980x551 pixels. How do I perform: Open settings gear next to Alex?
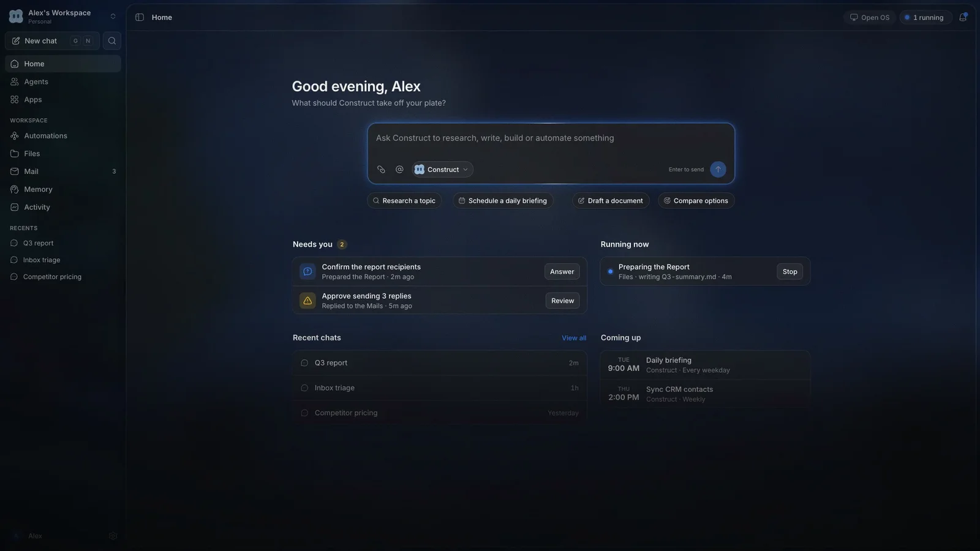113,536
